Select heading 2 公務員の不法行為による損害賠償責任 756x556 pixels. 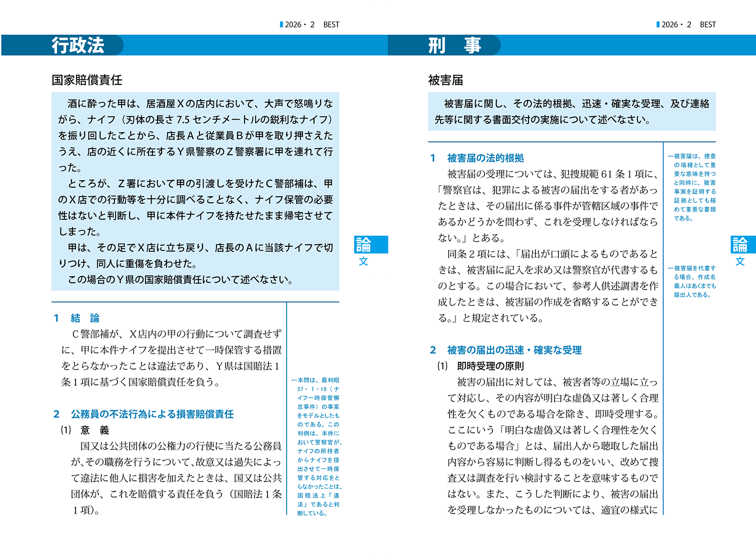pyautogui.click(x=144, y=414)
